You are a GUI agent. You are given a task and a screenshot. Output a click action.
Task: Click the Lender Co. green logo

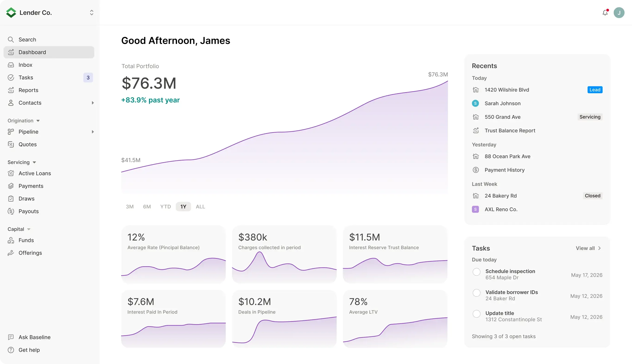11,13
